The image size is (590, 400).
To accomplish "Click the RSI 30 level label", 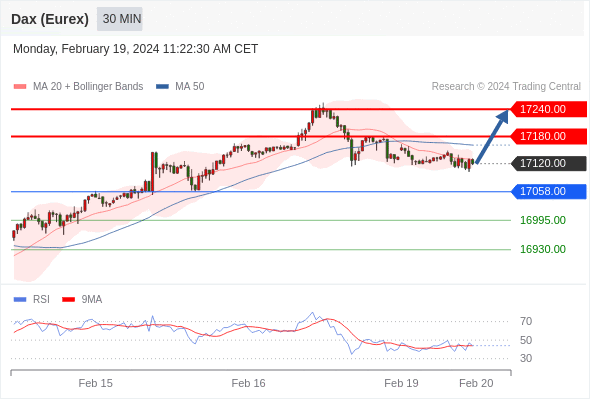I will coord(526,358).
